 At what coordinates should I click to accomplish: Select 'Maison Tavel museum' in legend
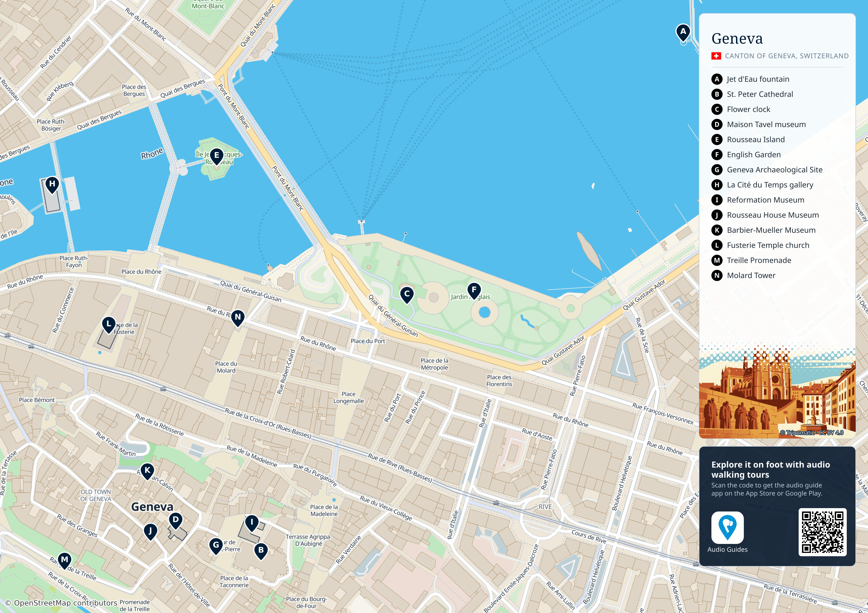point(766,124)
